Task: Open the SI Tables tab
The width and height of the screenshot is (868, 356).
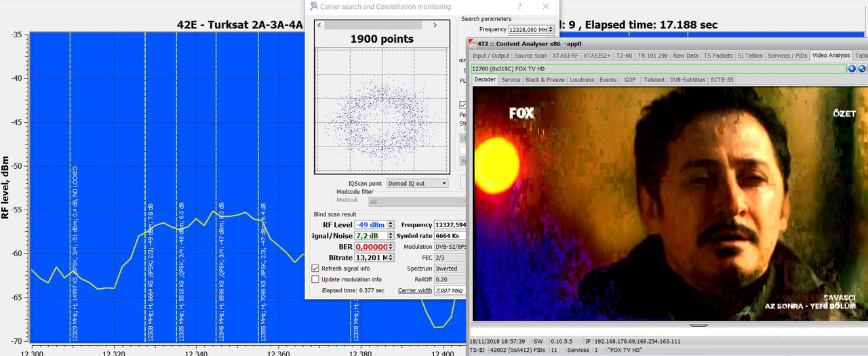Action: click(x=750, y=56)
